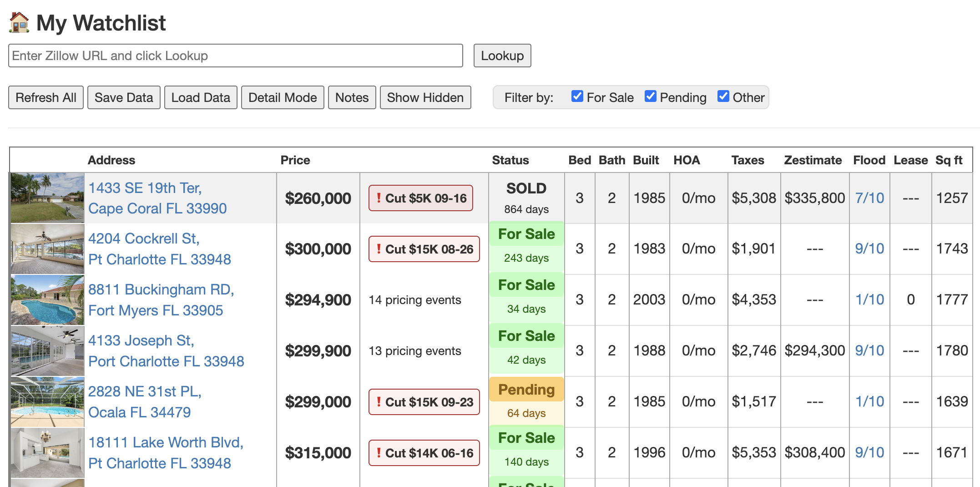
Task: Click Save Data button
Action: coord(124,97)
